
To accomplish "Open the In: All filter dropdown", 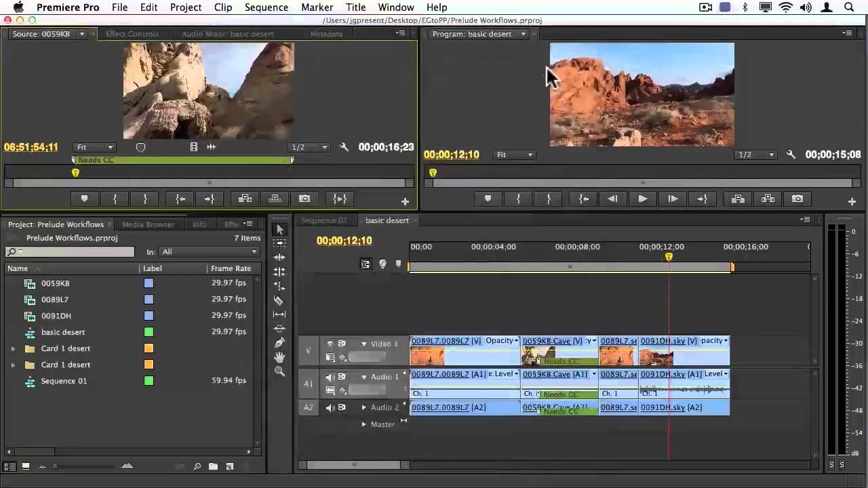I will click(x=209, y=251).
